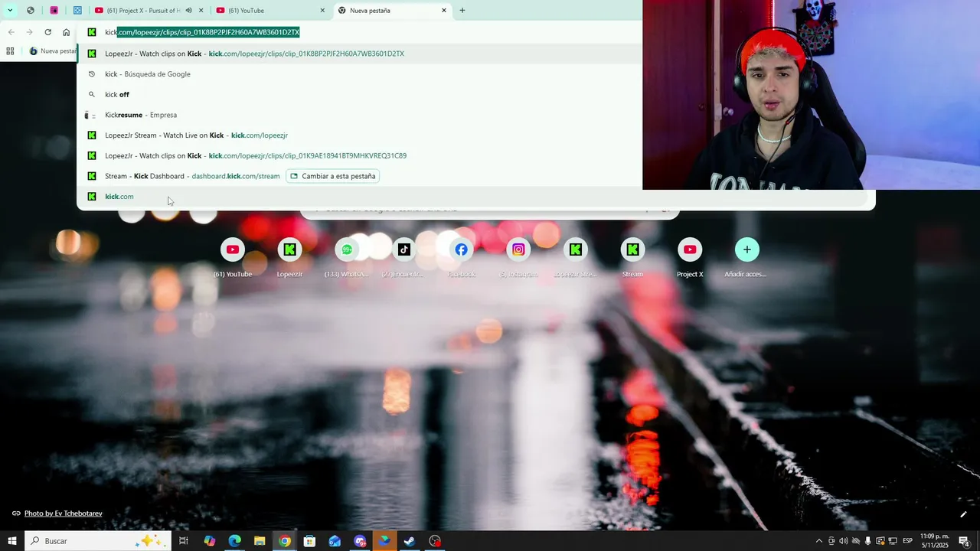Click the microphone tray icon

click(x=868, y=541)
